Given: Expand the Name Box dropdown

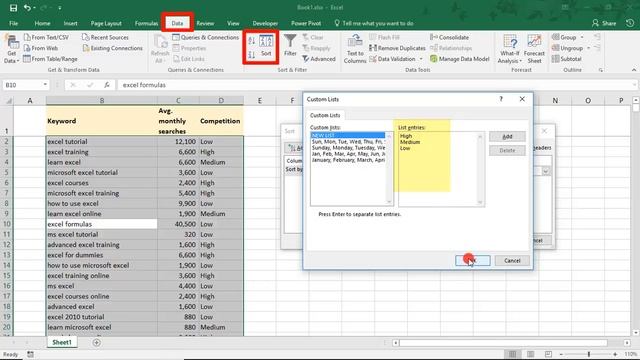Looking at the screenshot, I should coord(45,85).
